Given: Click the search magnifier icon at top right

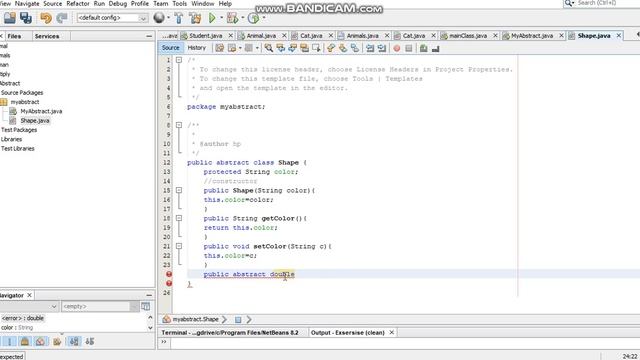Looking at the screenshot, I should 569,3.
